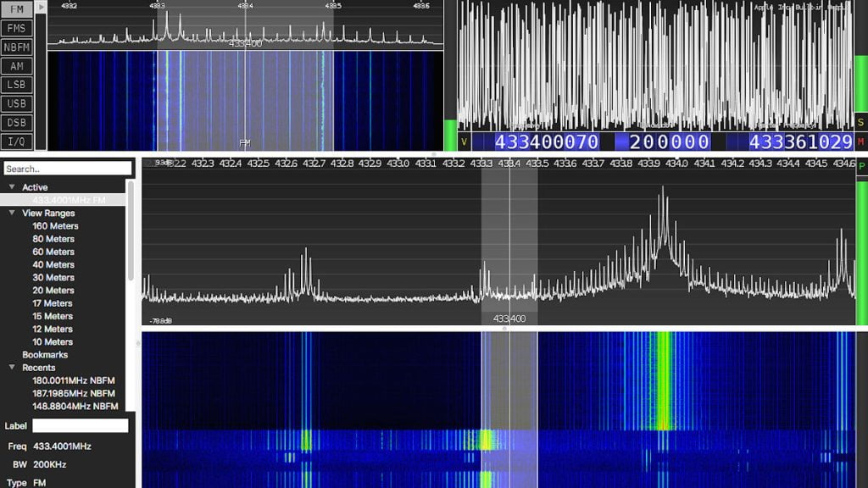Open the Bookmarks tree entry
This screenshot has height=488, width=868.
45,355
